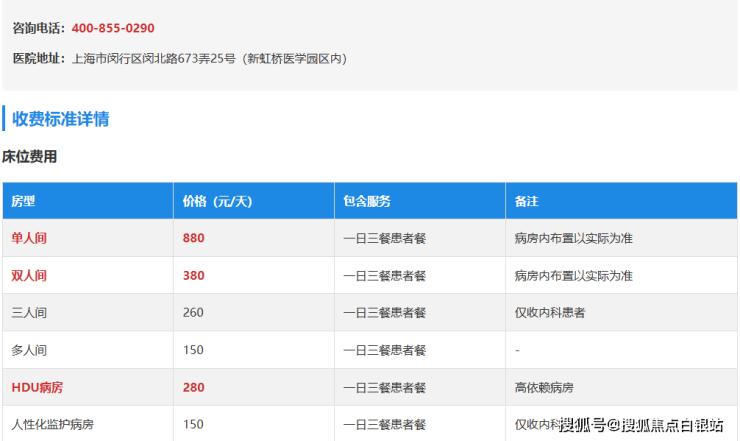Click the 高依赖病房 remark cell
740x441 pixels.
coord(544,387)
